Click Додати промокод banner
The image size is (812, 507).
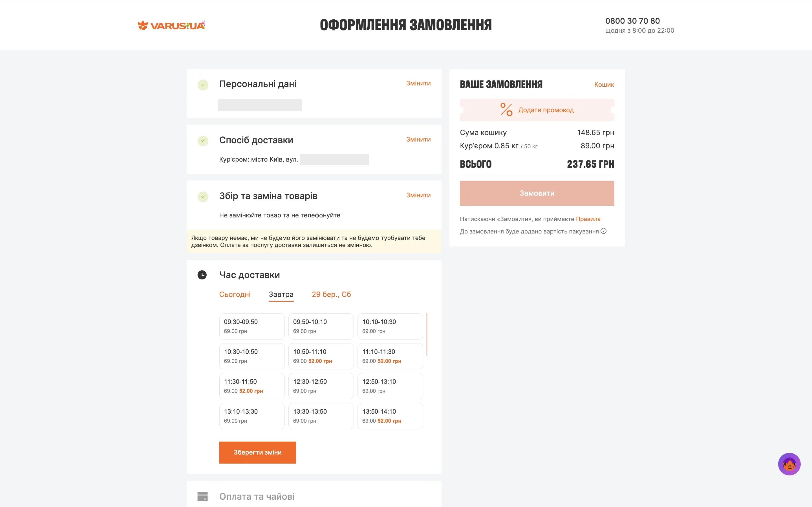coord(546,110)
